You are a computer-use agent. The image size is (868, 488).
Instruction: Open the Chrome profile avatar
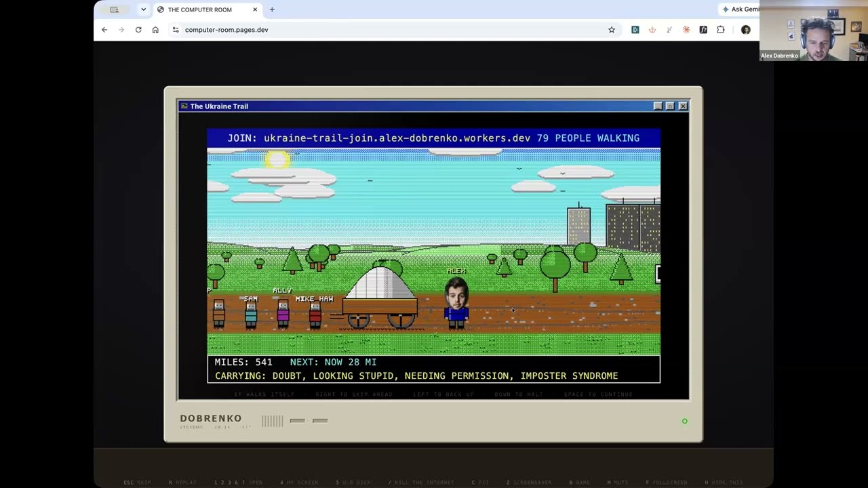(746, 30)
